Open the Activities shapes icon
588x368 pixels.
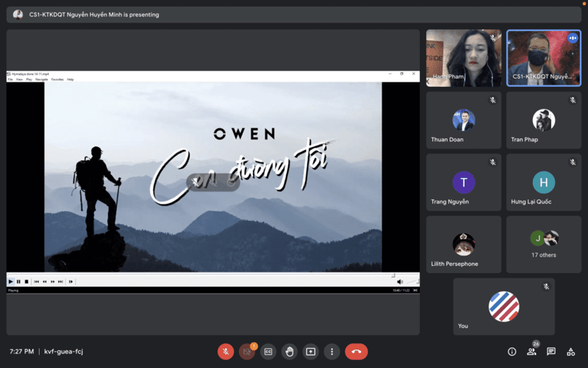(571, 352)
